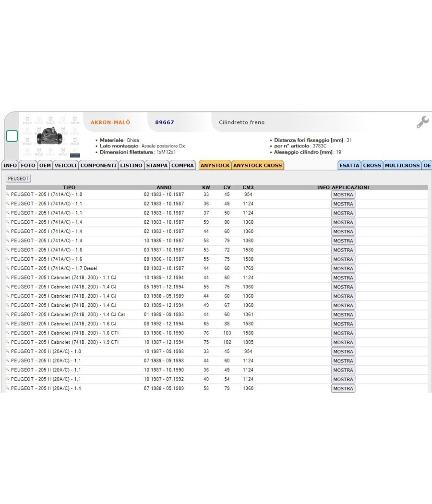This screenshot has width=432, height=504.
Task: Click the Cilindretto freno product title
Action: click(x=242, y=122)
